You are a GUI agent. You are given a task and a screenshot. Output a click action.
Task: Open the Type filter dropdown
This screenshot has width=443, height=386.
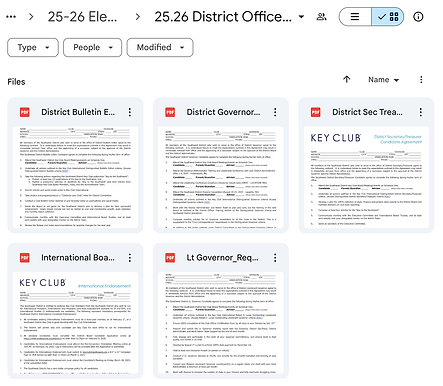point(33,47)
